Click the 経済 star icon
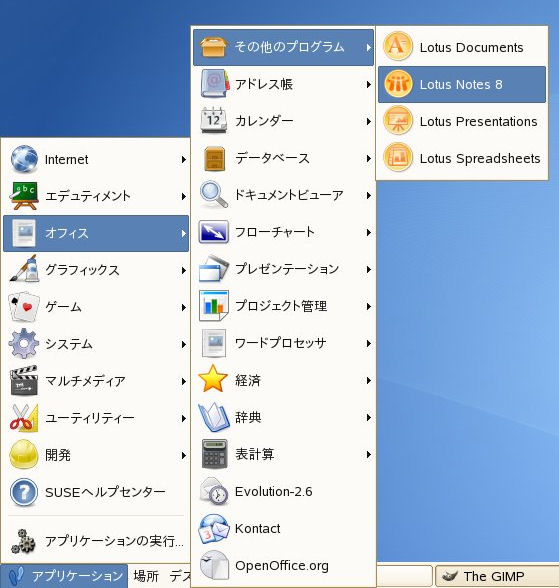Viewport: 559px width, 588px height. pyautogui.click(x=213, y=379)
